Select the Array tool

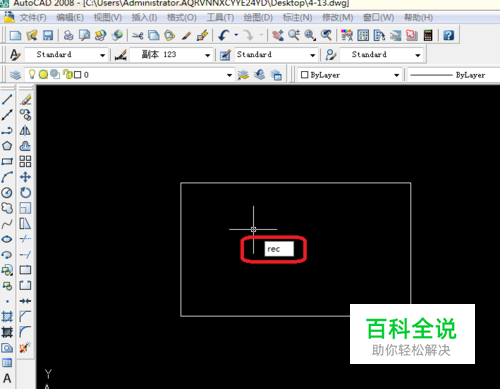pos(25,162)
